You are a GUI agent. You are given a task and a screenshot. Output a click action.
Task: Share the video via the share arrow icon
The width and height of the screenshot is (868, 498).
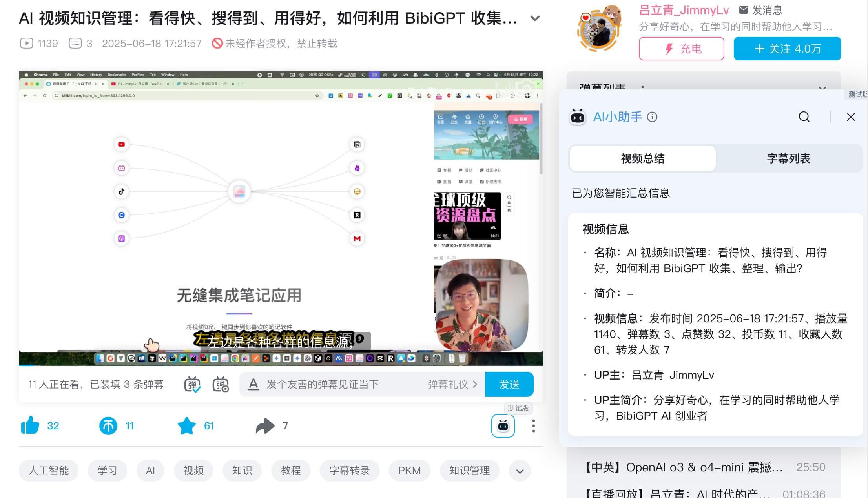click(x=266, y=426)
